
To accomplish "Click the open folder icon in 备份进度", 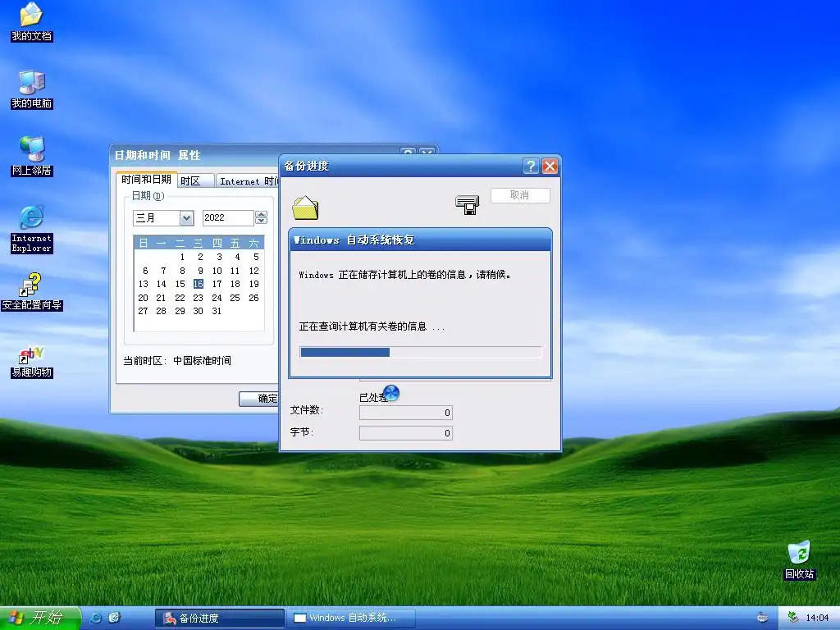I will pos(305,208).
